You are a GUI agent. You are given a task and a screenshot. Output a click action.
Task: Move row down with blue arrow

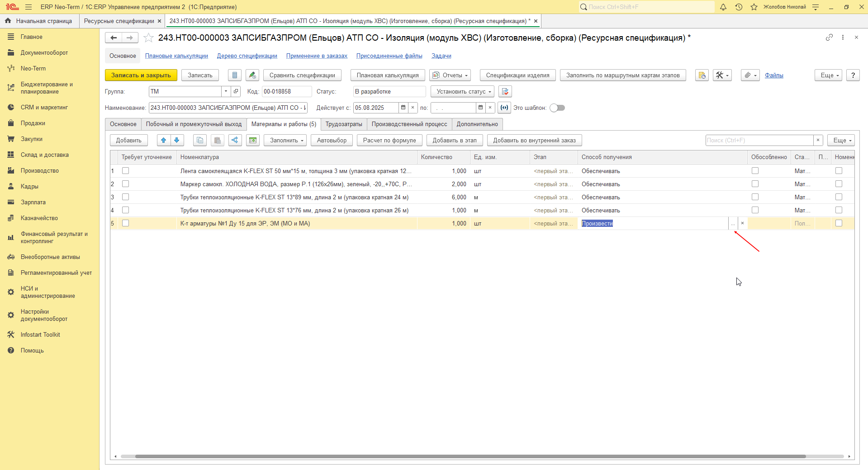click(x=177, y=140)
